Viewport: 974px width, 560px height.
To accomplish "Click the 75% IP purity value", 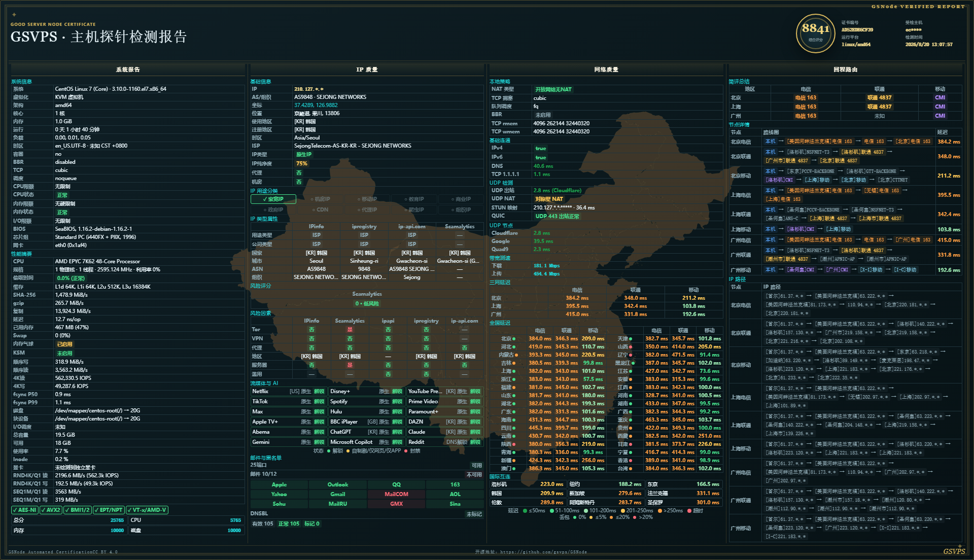I will coord(302,164).
